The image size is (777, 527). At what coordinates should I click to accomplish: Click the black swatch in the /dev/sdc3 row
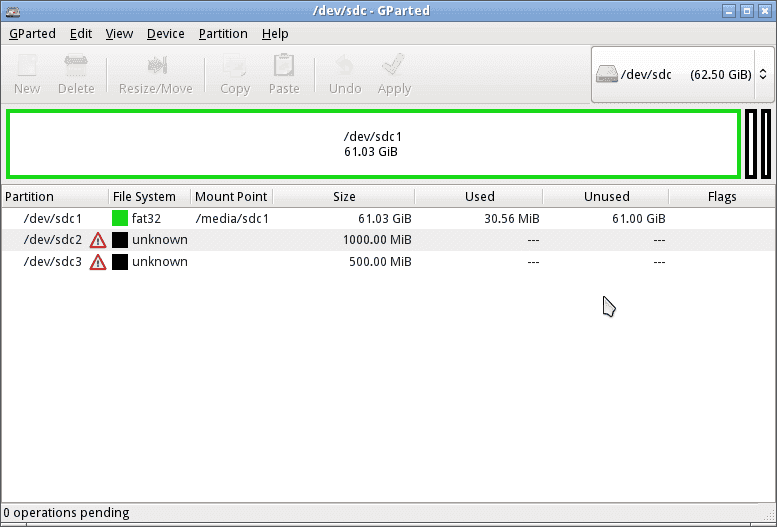[120, 262]
